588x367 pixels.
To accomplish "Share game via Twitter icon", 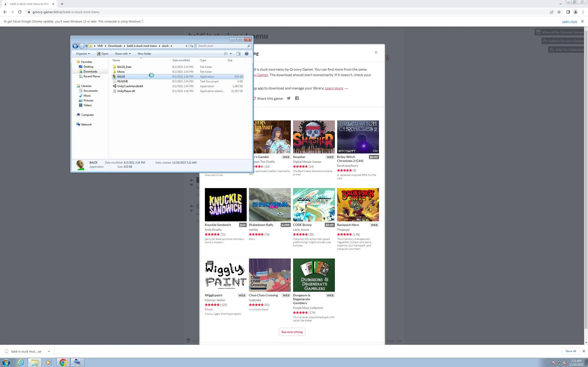I will pos(289,98).
